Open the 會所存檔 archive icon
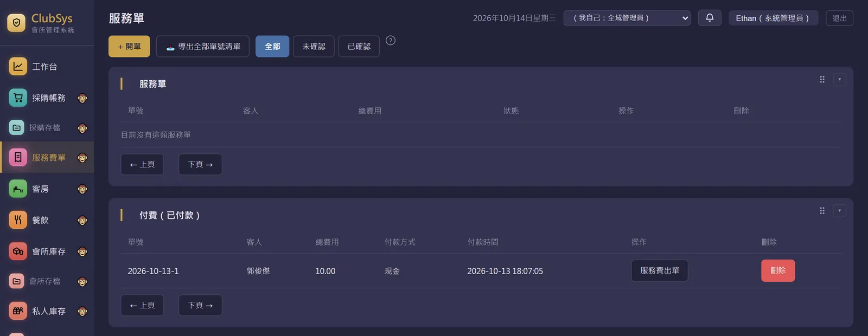This screenshot has width=868, height=336. 17,281
